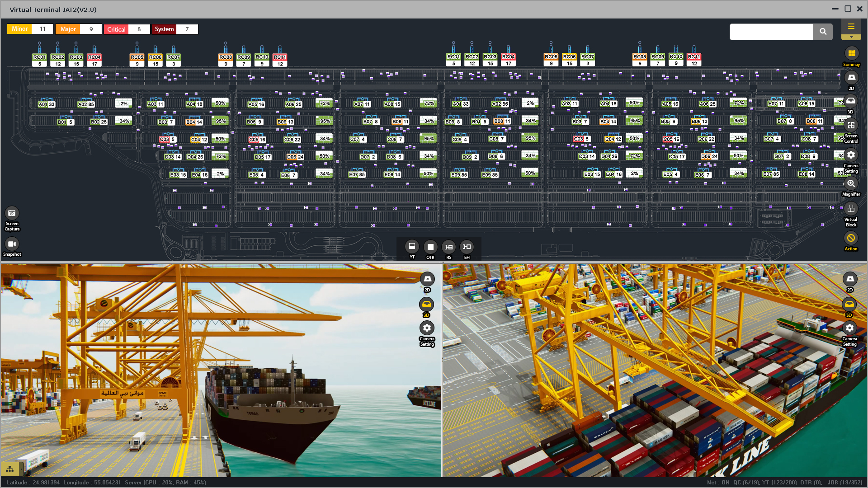Open Virtual Block tool
This screenshot has height=488, width=868.
(x=851, y=209)
